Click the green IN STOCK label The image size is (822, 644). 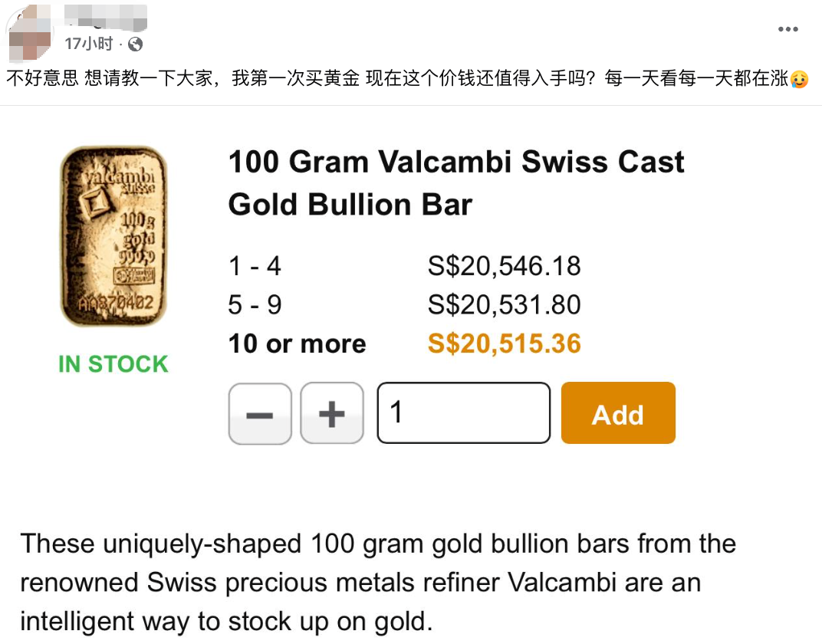coord(113,364)
